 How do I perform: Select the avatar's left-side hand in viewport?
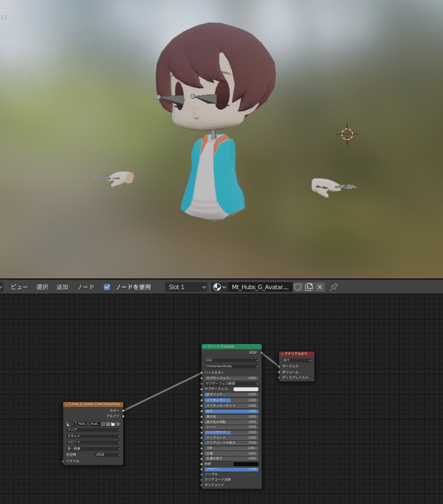(x=122, y=178)
